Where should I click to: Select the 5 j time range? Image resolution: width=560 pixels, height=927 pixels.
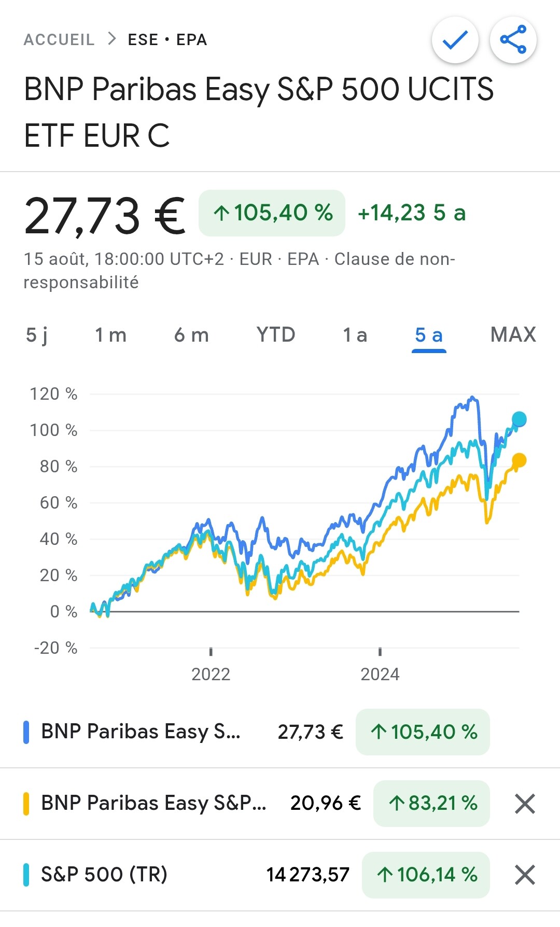[x=37, y=335]
